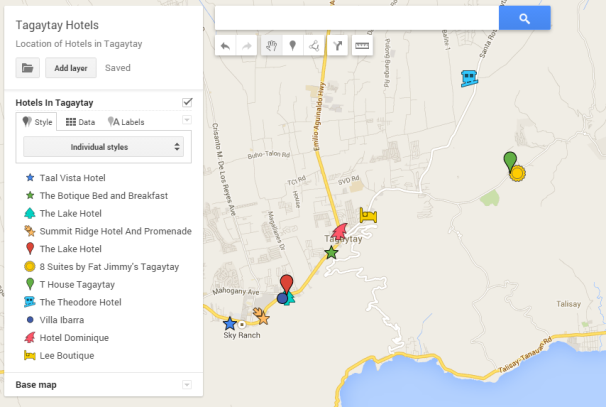The height and width of the screenshot is (407, 606).
Task: Click the Saved status text
Action: 118,68
